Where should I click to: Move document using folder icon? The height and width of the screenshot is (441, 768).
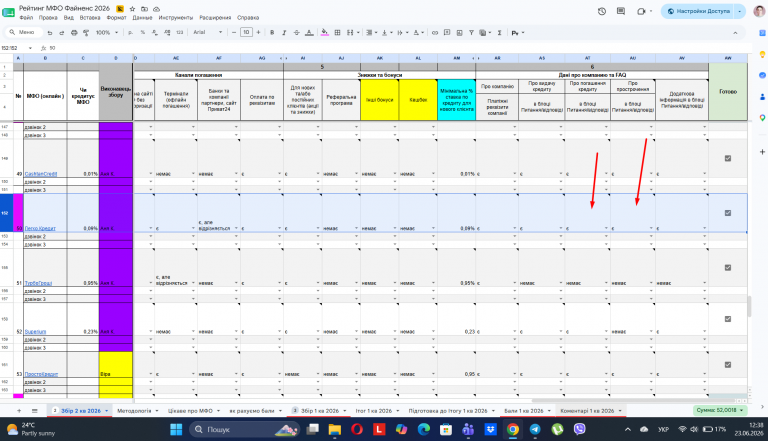point(144,9)
